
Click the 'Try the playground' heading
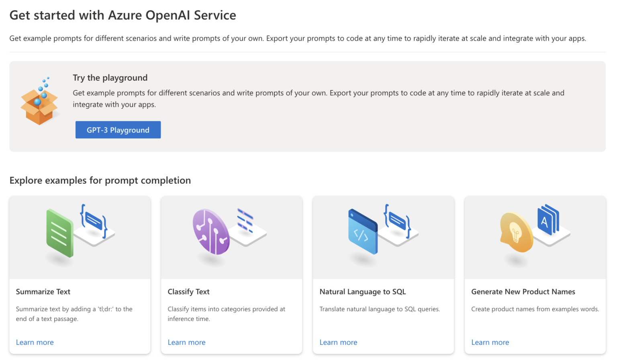pyautogui.click(x=110, y=78)
